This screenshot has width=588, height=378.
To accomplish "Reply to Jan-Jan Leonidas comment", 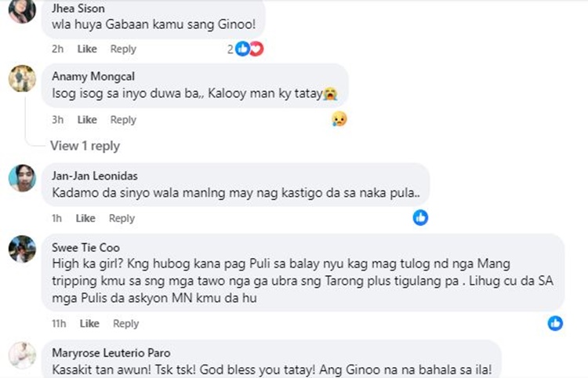I will point(122,218).
